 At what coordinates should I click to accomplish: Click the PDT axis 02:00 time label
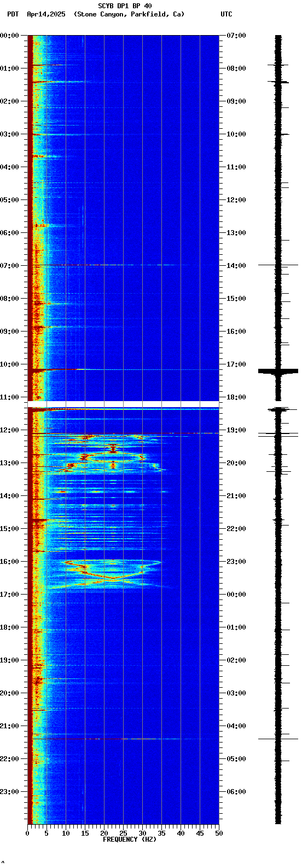[x=10, y=101]
